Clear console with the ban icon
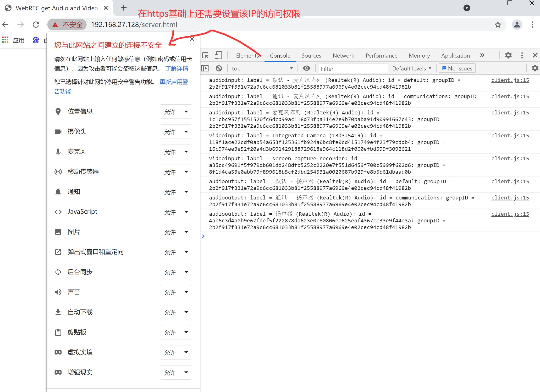540x392 pixels. pyautogui.click(x=219, y=69)
